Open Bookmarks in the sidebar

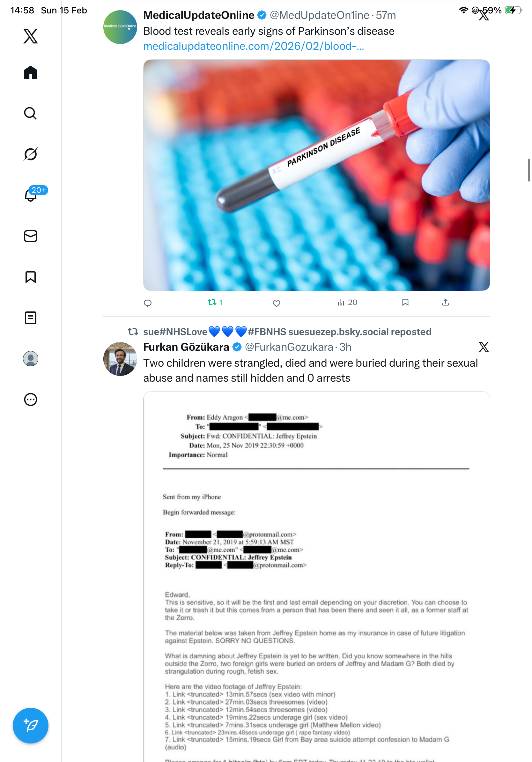click(x=31, y=277)
